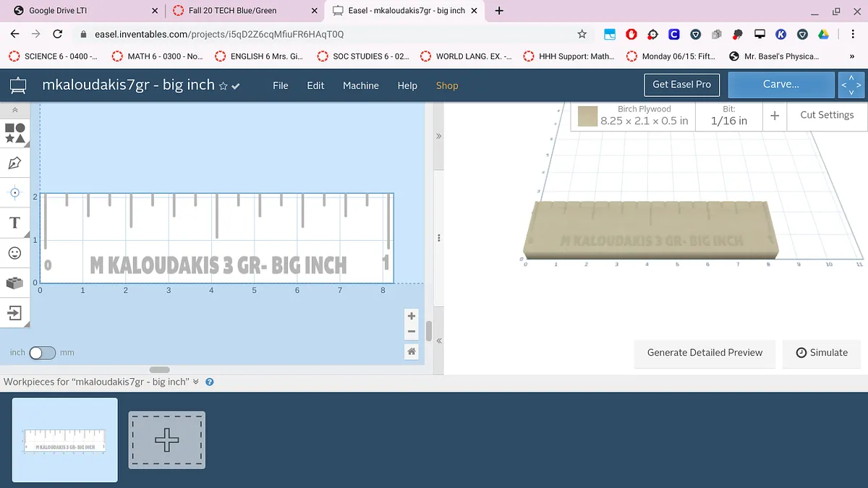868x488 pixels.
Task: Click the Import arrow icon
Action: click(x=14, y=313)
